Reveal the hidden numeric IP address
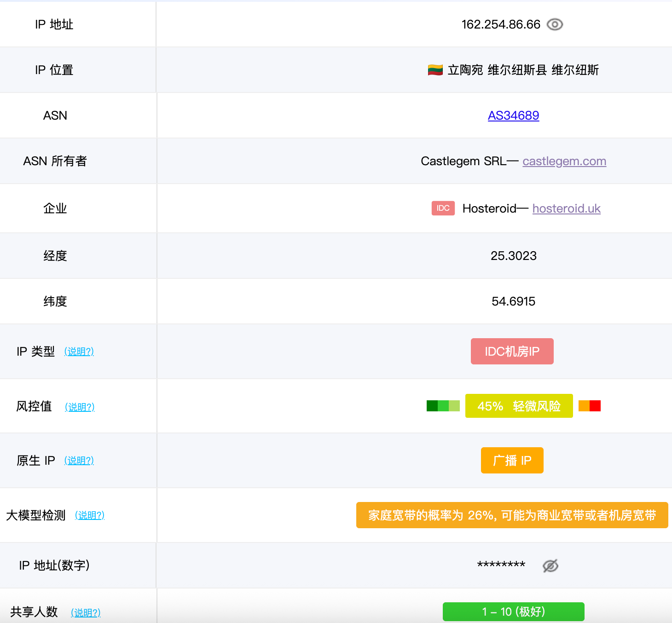The image size is (672, 623). [x=550, y=565]
